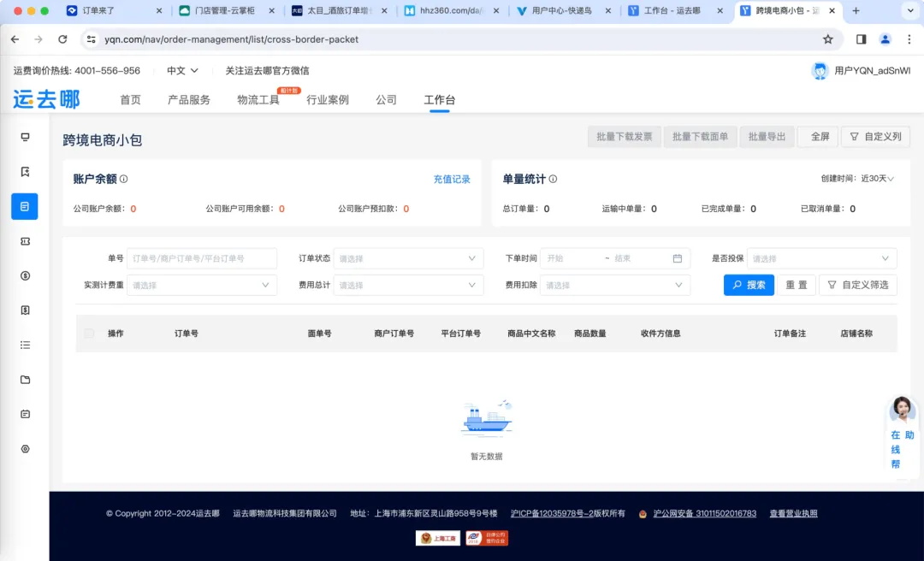Go back in the browser
Viewport: 924px width, 561px height.
(x=15, y=39)
